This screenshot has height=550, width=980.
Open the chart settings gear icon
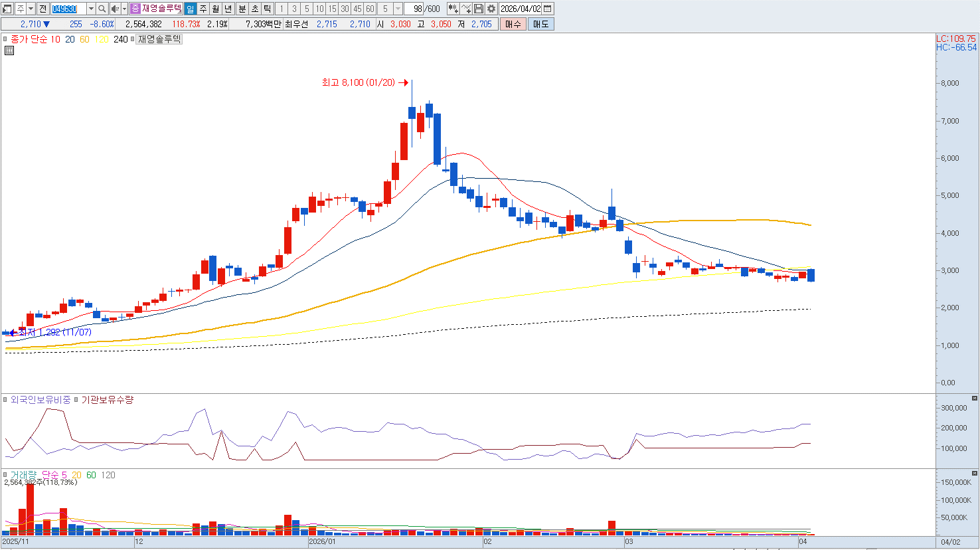point(491,9)
